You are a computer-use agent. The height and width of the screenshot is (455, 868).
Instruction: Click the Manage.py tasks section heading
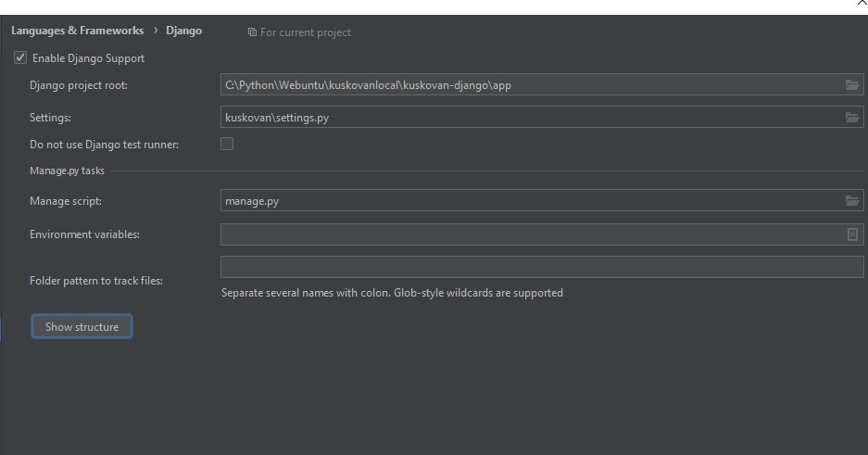(x=67, y=171)
